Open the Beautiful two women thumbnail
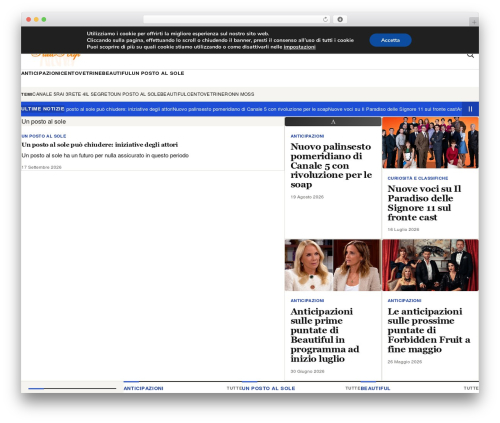The image size is (500, 423). [333, 265]
